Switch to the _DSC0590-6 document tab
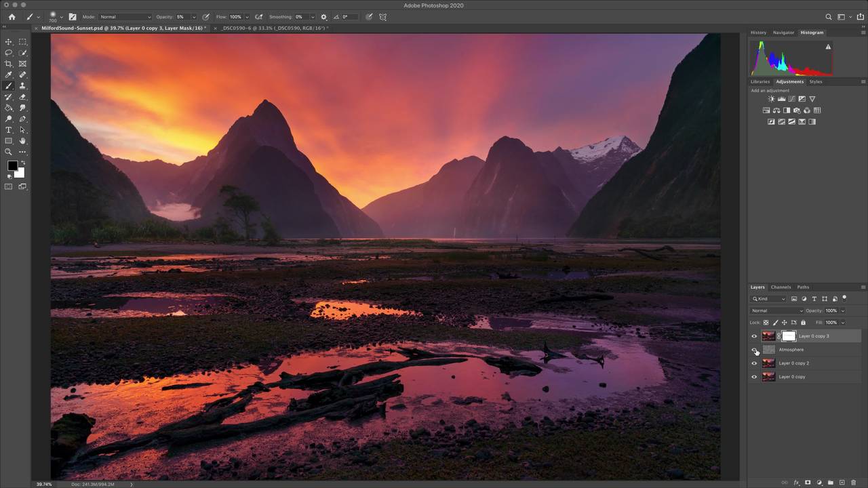The width and height of the screenshot is (868, 488). (x=275, y=28)
